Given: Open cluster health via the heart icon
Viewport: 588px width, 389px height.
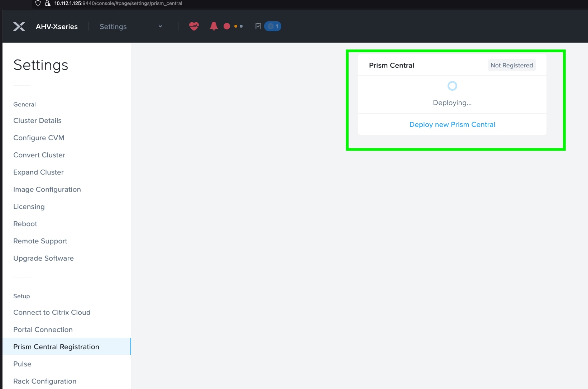Looking at the screenshot, I should coord(194,26).
